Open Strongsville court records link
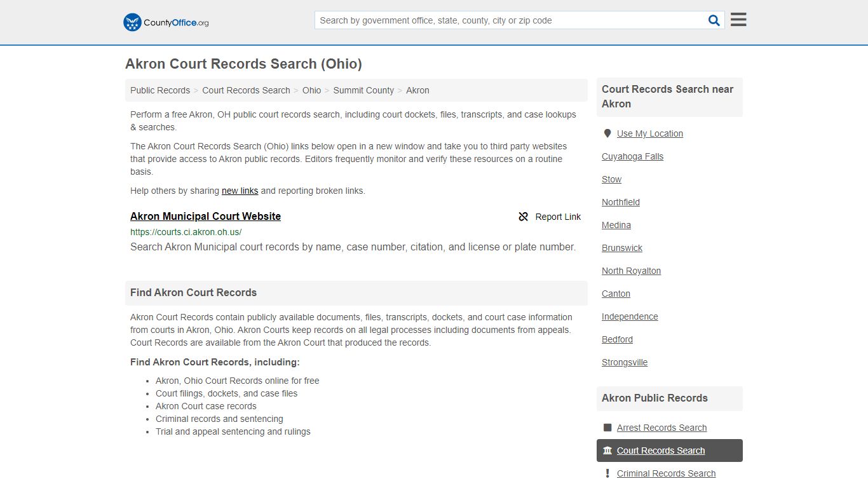This screenshot has height=488, width=868. [x=625, y=362]
